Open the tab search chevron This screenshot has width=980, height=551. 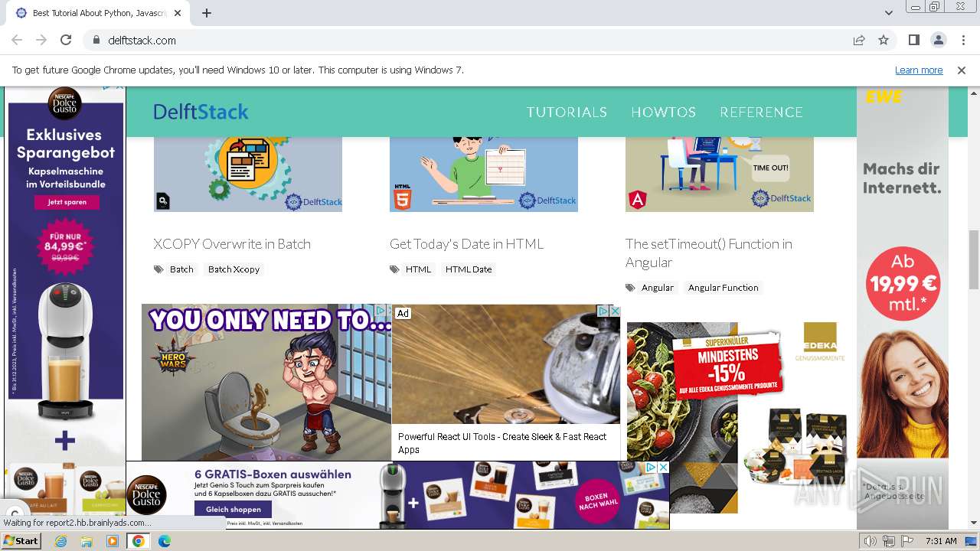[889, 13]
